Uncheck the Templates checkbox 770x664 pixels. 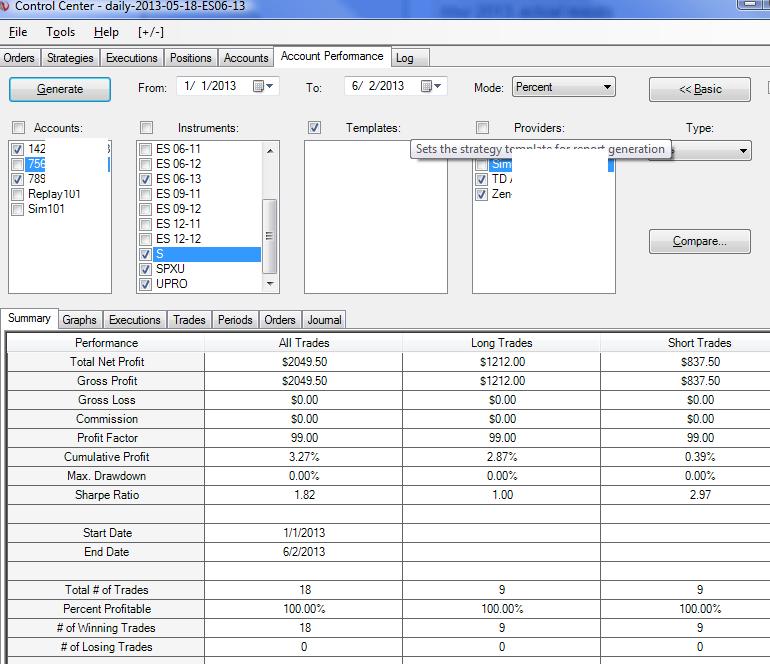314,128
